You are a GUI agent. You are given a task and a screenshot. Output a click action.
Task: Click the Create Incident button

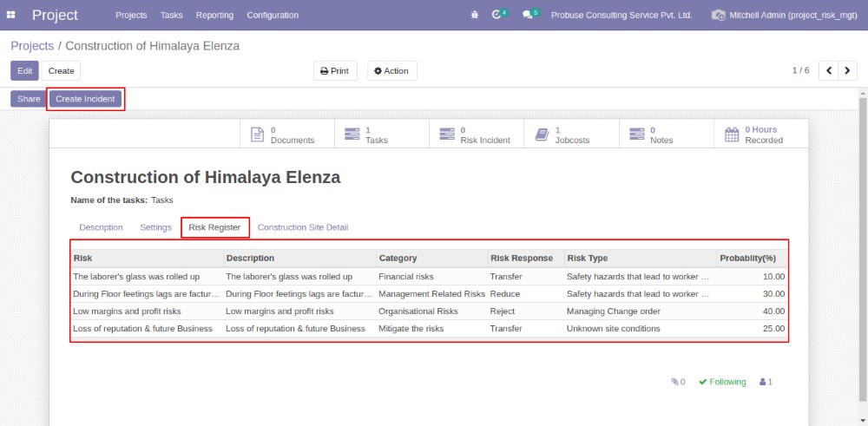click(85, 99)
